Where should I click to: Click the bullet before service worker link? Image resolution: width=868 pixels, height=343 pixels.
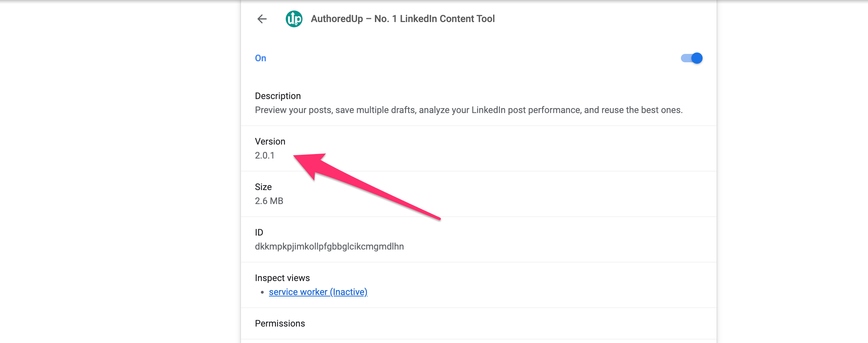pyautogui.click(x=262, y=292)
